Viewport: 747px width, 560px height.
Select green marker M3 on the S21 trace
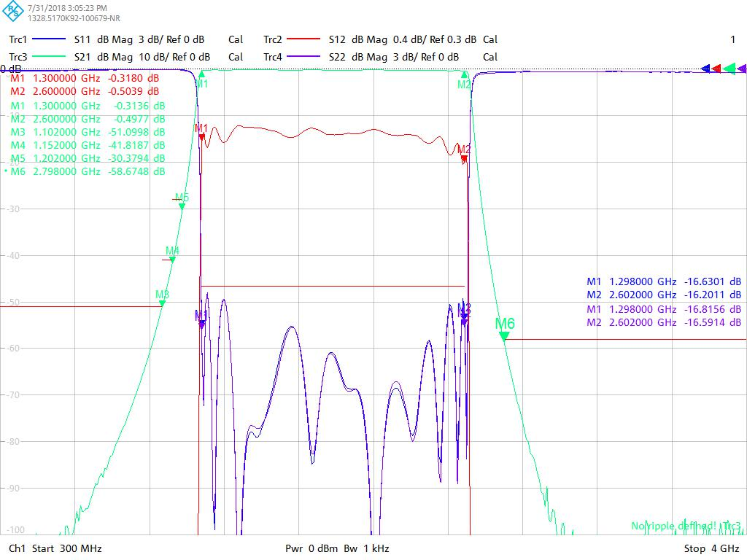[x=162, y=303]
